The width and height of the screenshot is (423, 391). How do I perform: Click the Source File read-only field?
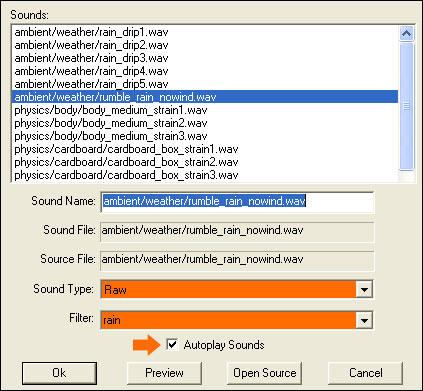pos(237,260)
